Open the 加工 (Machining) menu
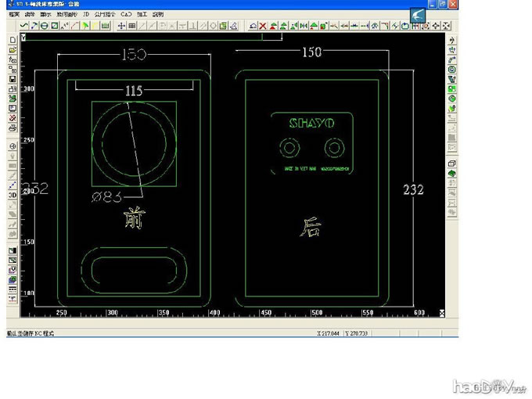 [141, 15]
